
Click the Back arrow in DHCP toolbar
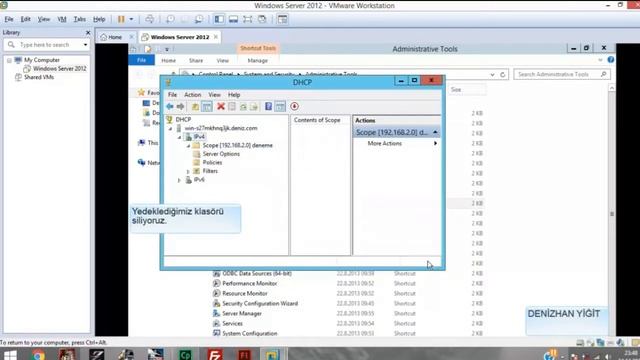[x=170, y=107]
